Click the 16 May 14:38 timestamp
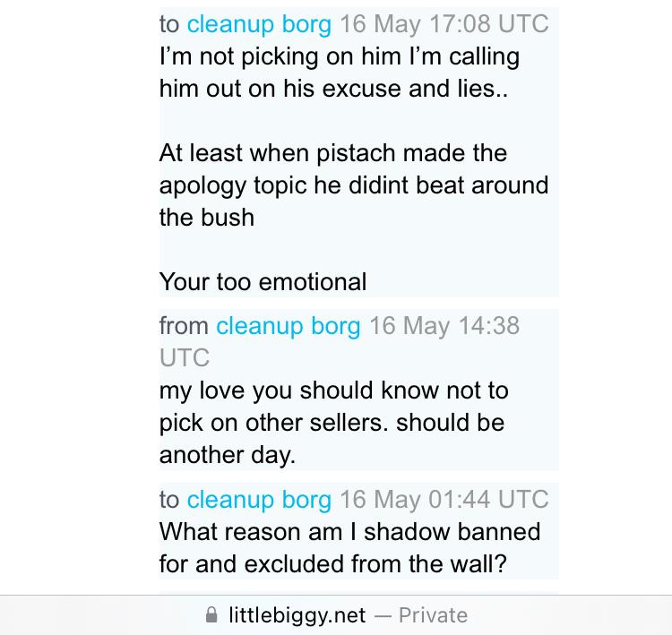This screenshot has height=635, width=672. tap(444, 325)
